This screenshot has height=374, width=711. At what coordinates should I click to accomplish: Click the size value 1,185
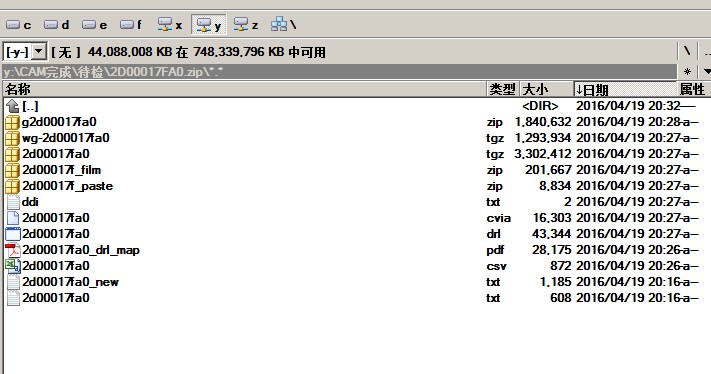point(555,282)
